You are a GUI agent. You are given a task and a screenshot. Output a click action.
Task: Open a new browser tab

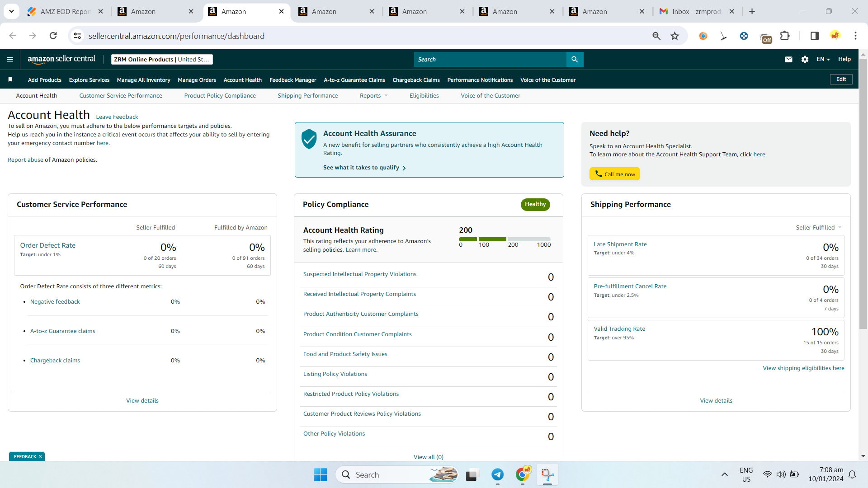pos(752,11)
